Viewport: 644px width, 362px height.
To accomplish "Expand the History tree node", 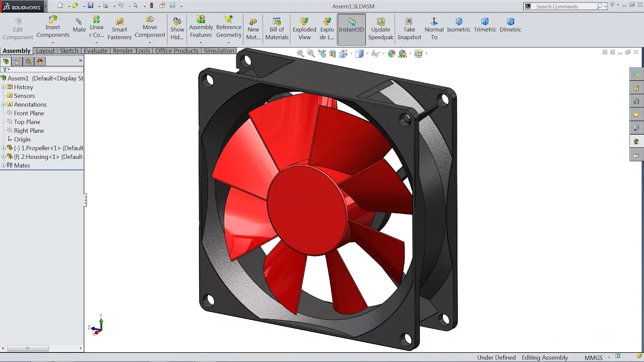I will coord(4,87).
